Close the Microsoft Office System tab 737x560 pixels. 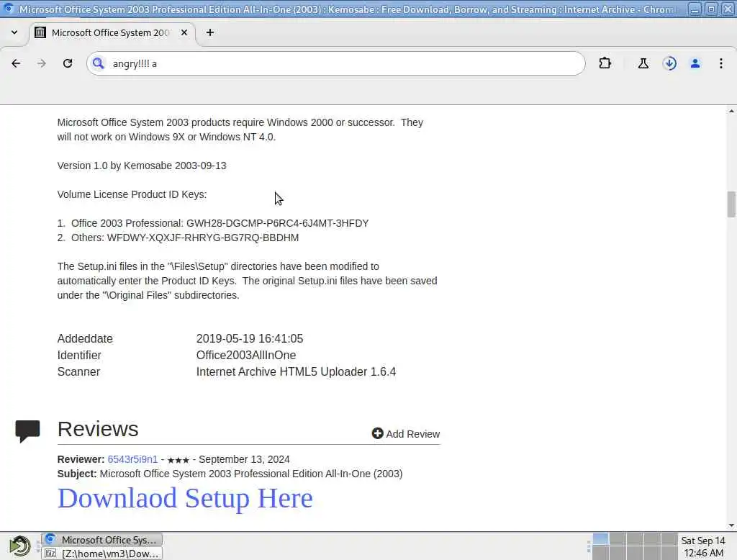(184, 32)
